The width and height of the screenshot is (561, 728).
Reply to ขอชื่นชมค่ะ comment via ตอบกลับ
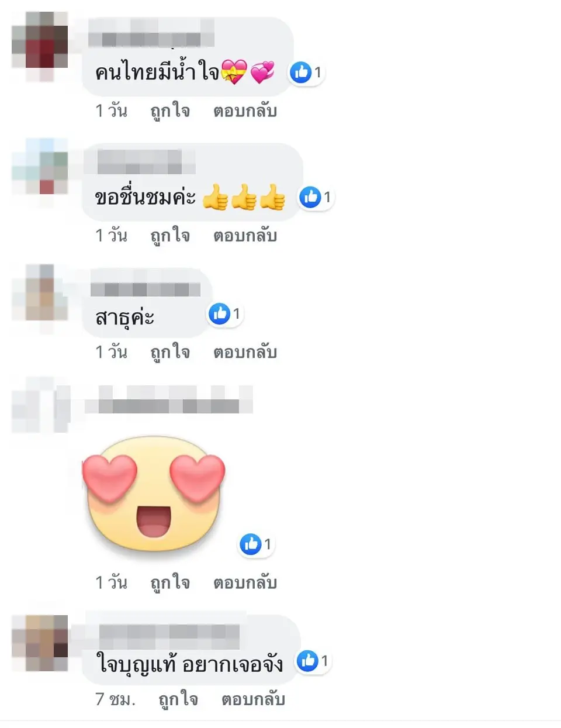[x=245, y=236]
